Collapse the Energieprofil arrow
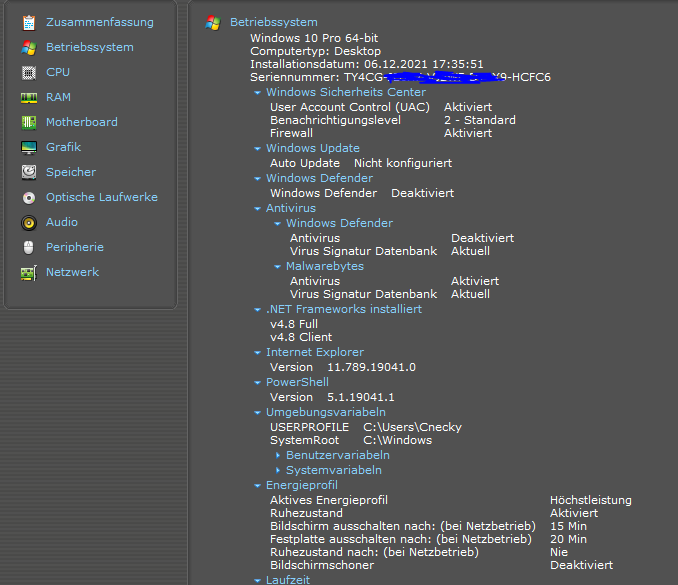 (x=257, y=486)
